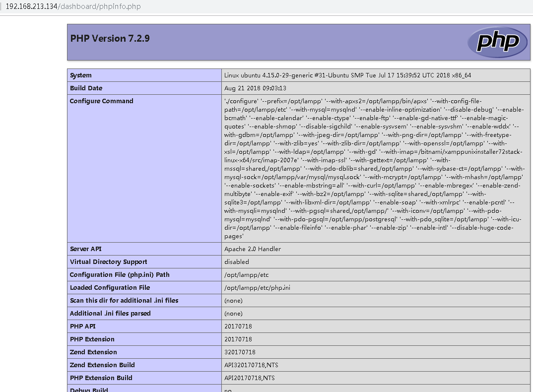Select the Aug 21 2018 09:03:13 value
Image resolution: width=533 pixels, height=392 pixels.
pos(255,88)
